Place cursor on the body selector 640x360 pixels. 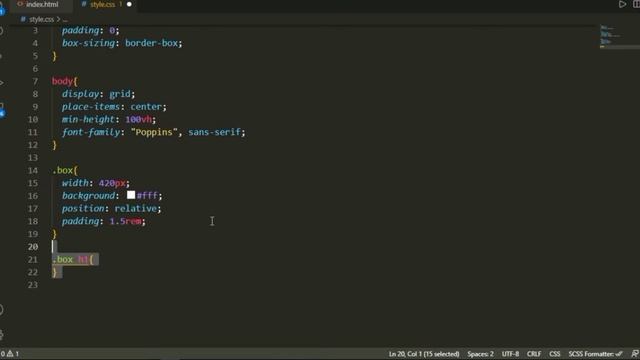[62, 81]
